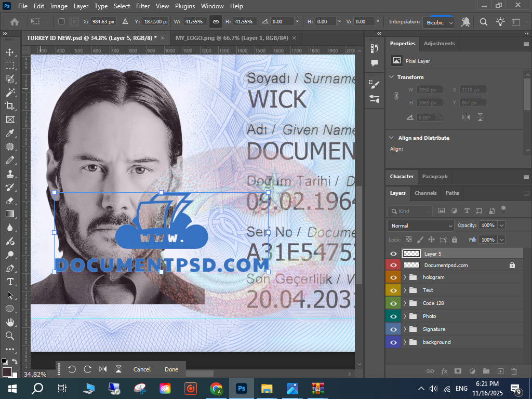Click the delete layer trash icon
532x399 pixels.
(x=514, y=371)
